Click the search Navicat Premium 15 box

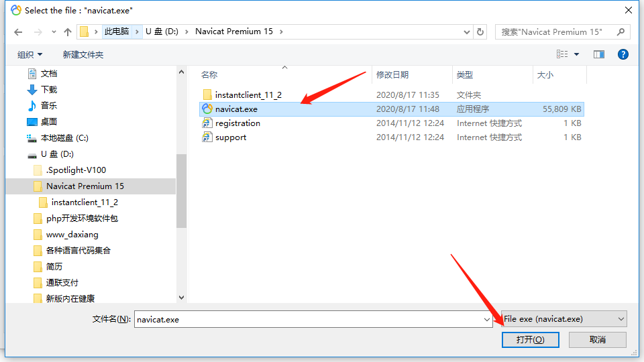click(562, 32)
